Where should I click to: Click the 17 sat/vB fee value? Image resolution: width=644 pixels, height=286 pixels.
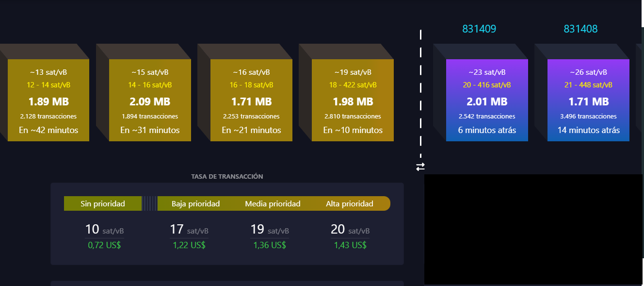189,230
